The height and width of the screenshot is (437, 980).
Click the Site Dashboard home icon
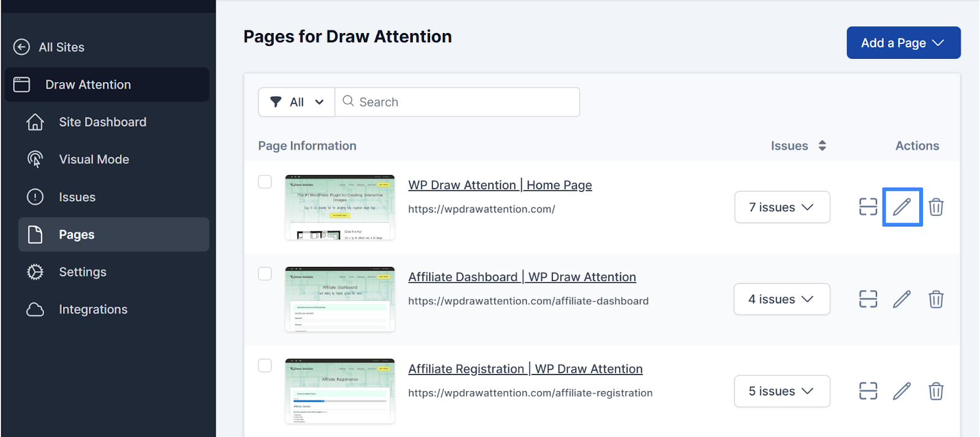(x=35, y=122)
